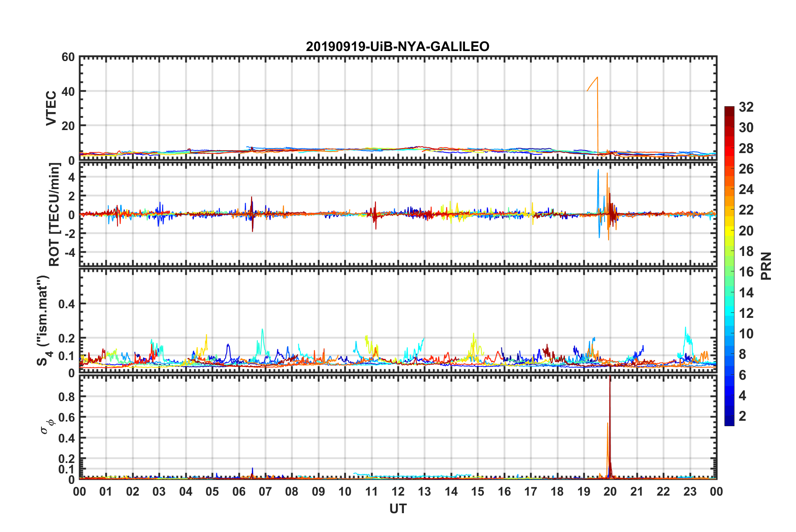
Task: Click the dark red sigma-phi spike at 20 UT
Action: tap(610, 427)
